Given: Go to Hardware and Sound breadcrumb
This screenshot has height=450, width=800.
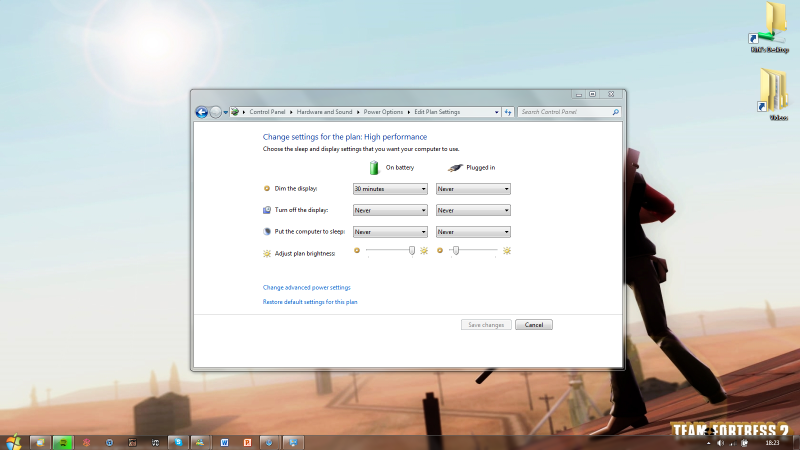Looking at the screenshot, I should click(x=324, y=112).
